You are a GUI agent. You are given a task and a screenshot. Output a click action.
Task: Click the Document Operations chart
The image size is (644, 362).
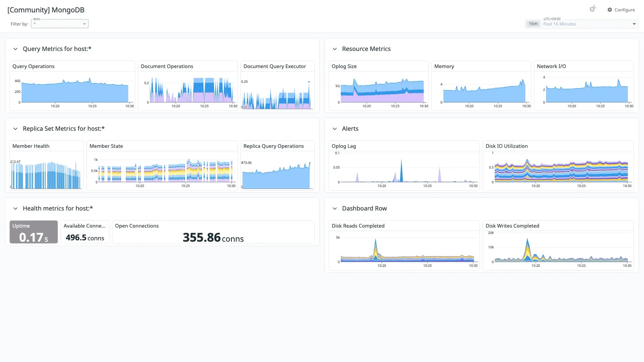coord(191,90)
